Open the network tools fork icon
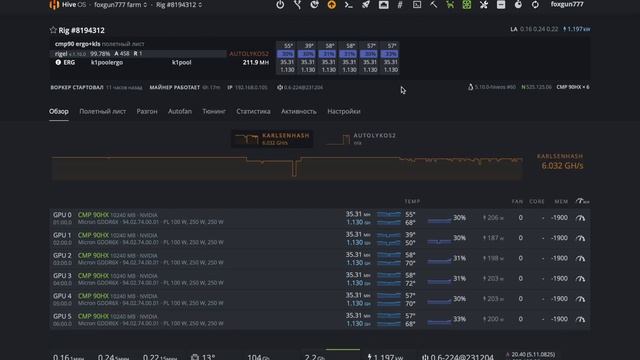Screen dimensions: 640x360 tap(298, 4)
